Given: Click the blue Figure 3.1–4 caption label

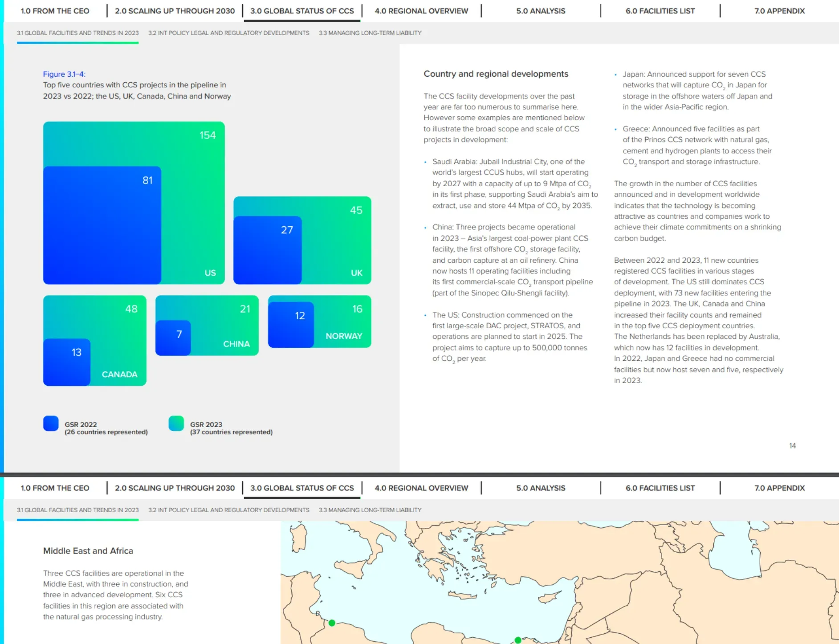Looking at the screenshot, I should click(x=64, y=74).
